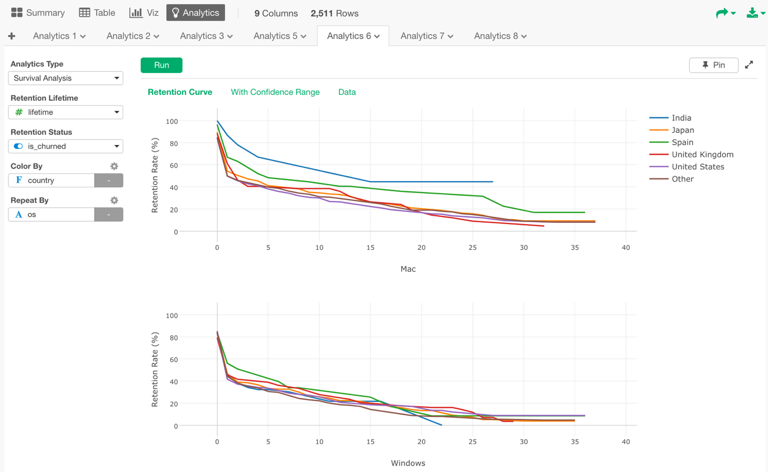The height and width of the screenshot is (472, 768).
Task: Open Repeat By gear settings
Action: 114,200
